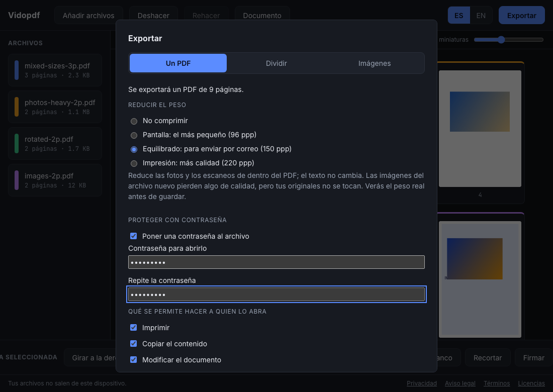Click the blue color tag of mixed-sizes-3p.pdf
553x392 pixels.
(x=17, y=70)
